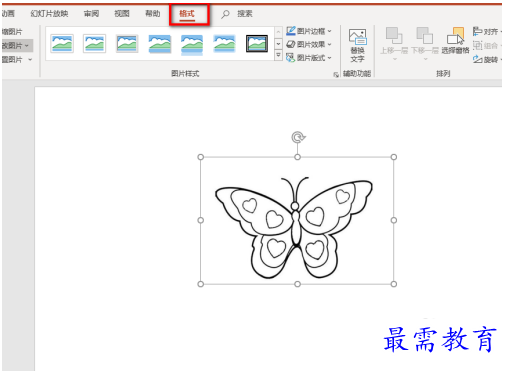Go to previous row of picture styles
This screenshot has height=371, width=505.
[278, 32]
